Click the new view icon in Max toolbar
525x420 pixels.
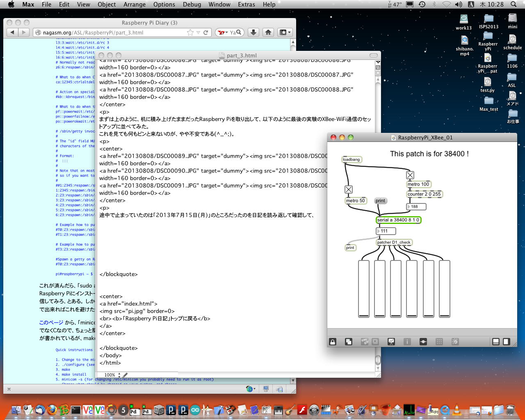point(348,342)
